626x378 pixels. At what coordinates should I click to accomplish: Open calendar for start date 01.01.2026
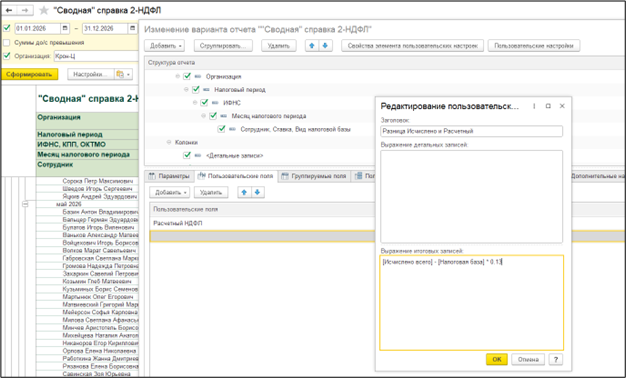click(65, 28)
